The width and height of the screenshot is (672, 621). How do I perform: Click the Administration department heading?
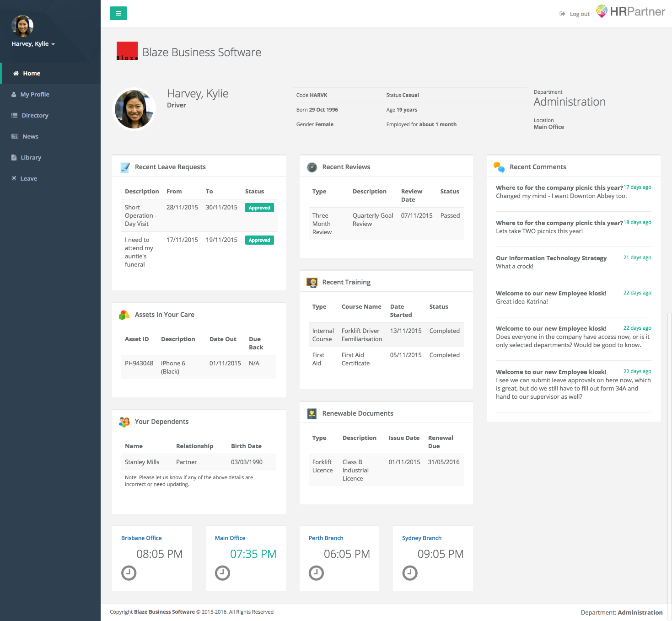click(x=570, y=102)
